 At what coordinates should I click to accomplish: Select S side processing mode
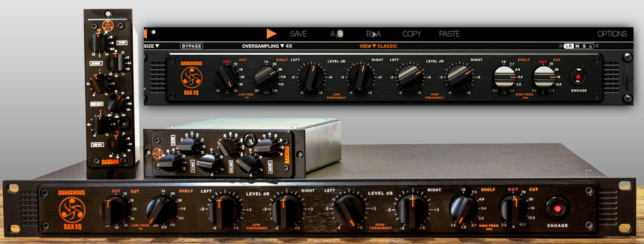(x=584, y=46)
